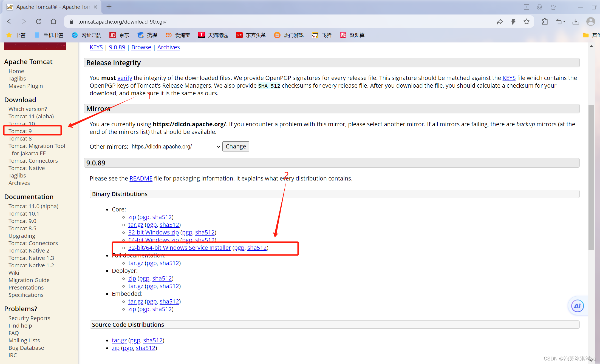Click the share page arrow icon
This screenshot has height=364, width=600.
[500, 22]
